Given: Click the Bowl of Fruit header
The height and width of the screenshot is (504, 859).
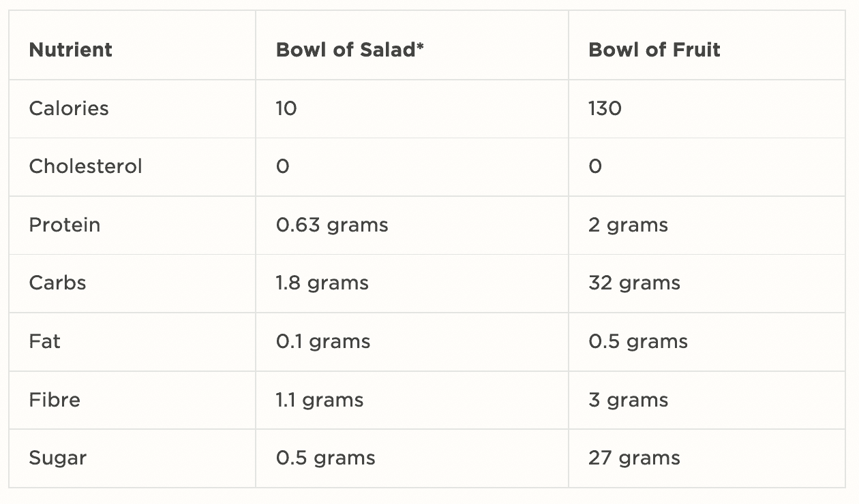Looking at the screenshot, I should point(654,50).
